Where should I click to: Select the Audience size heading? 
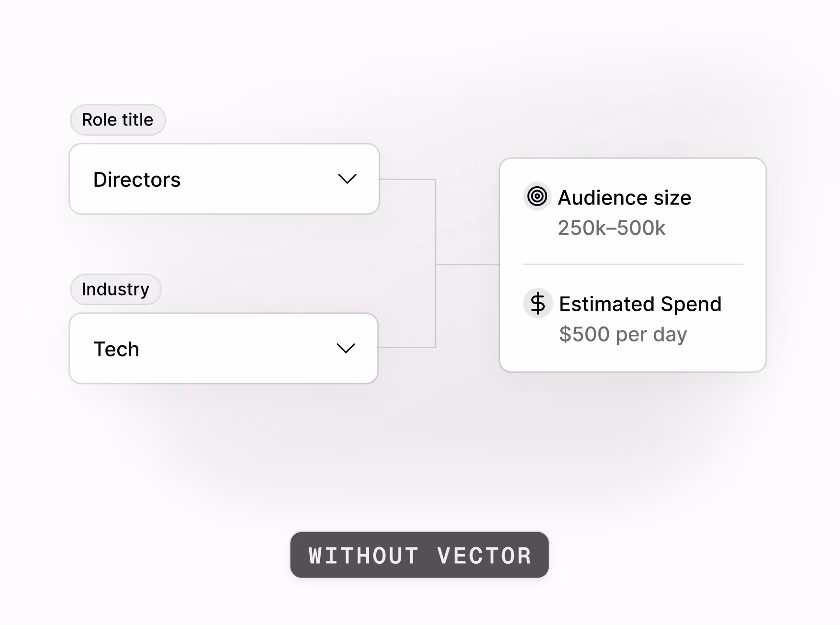[x=624, y=198]
